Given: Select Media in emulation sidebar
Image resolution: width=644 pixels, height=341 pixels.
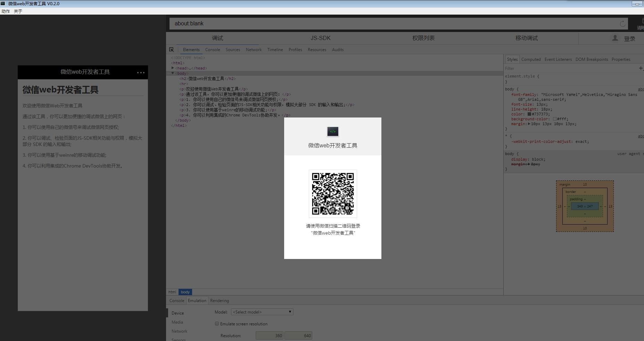Looking at the screenshot, I should tap(177, 322).
